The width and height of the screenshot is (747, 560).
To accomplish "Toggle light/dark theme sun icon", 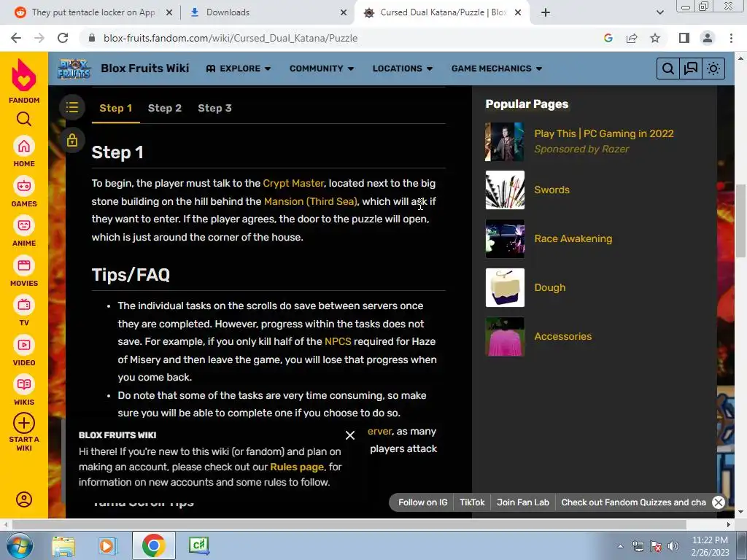I will point(713,69).
